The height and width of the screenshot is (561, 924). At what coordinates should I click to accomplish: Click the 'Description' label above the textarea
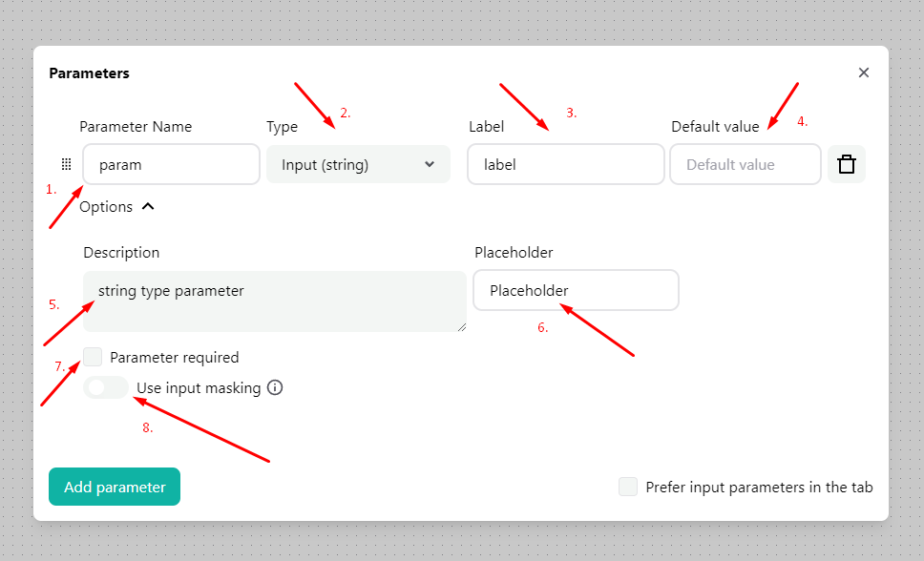tap(121, 252)
